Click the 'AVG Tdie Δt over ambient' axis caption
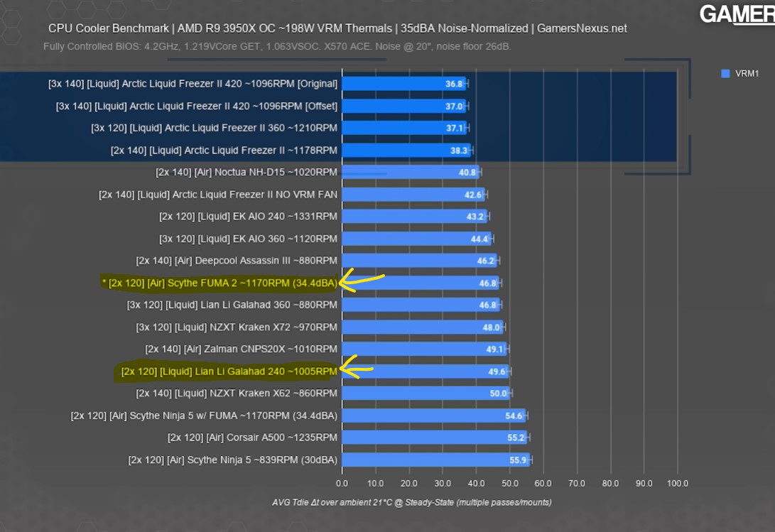This screenshot has height=532, width=775. [x=412, y=502]
